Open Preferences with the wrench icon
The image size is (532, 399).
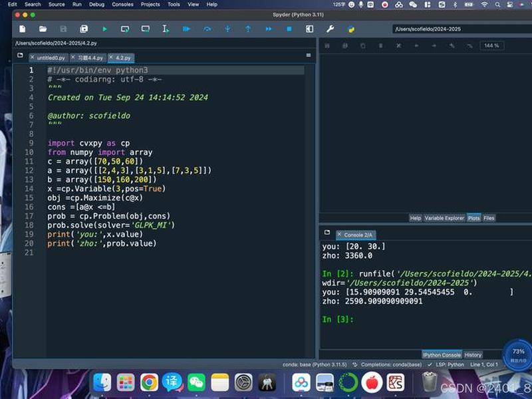coord(330,29)
